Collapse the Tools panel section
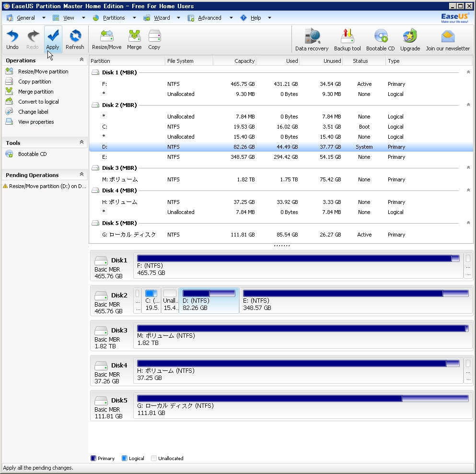Image resolution: width=476 pixels, height=474 pixels. pyautogui.click(x=81, y=142)
